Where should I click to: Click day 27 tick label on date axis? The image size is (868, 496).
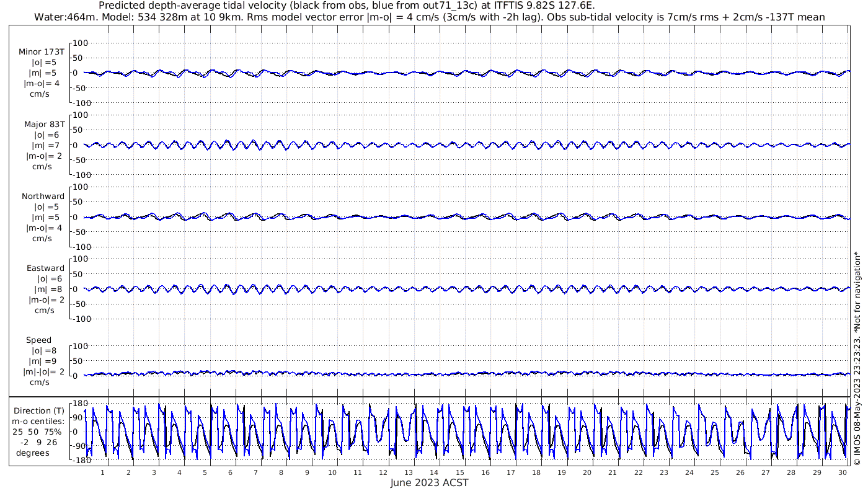pos(766,472)
